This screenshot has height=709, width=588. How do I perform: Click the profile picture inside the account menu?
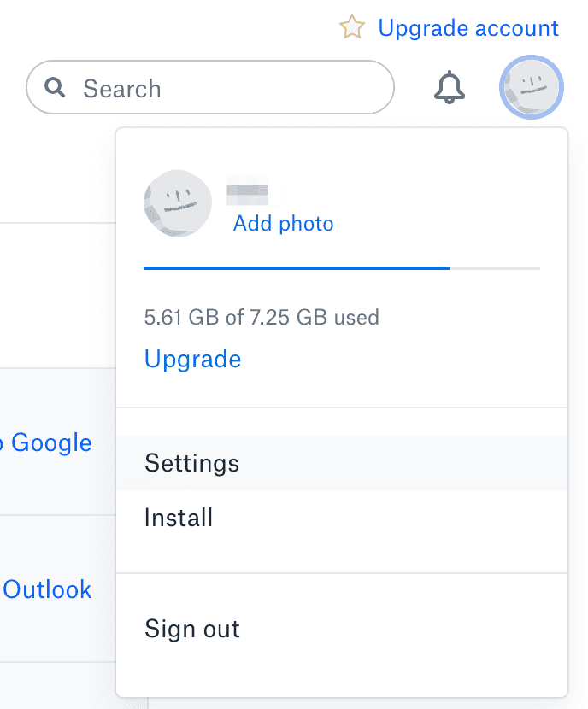[178, 203]
